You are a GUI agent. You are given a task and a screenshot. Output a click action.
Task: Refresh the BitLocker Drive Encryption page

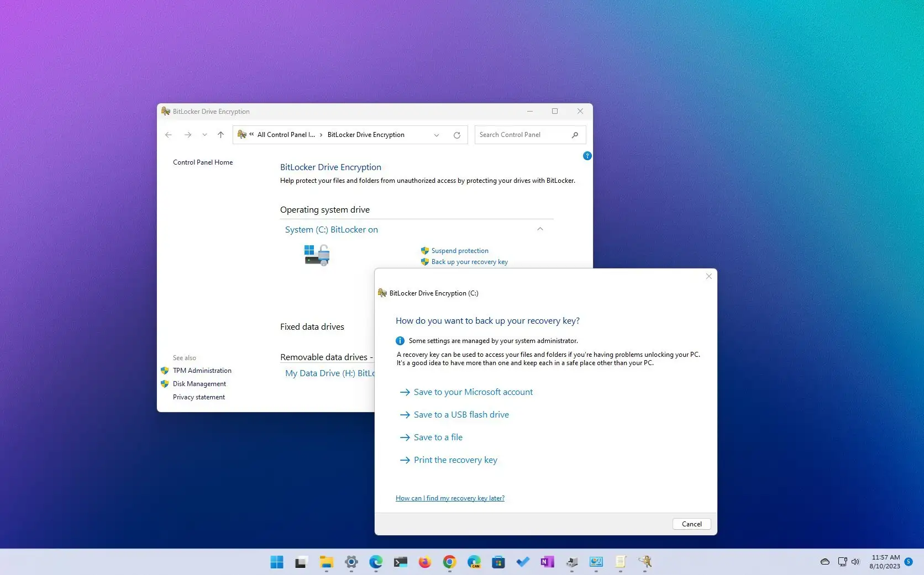coord(457,135)
